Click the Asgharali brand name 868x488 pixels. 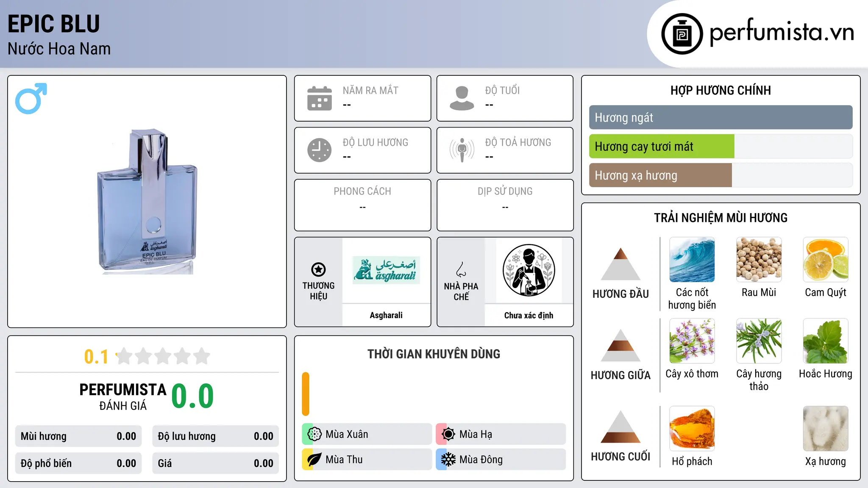point(386,315)
